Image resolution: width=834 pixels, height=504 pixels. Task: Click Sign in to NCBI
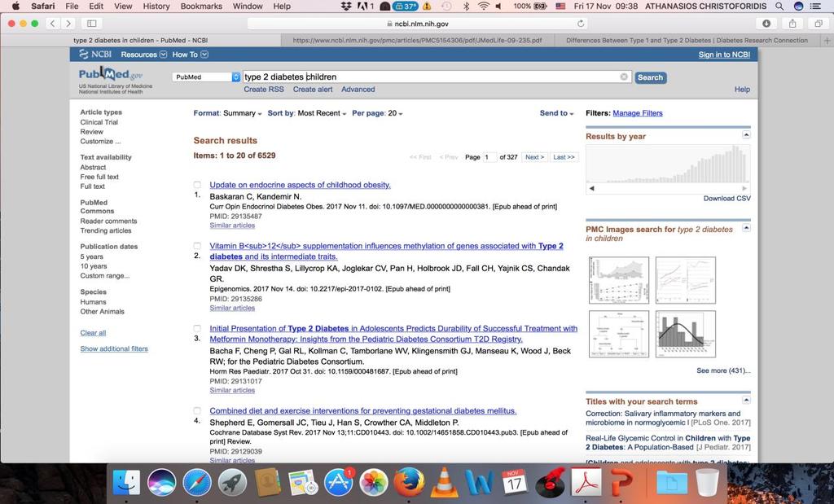(x=724, y=55)
